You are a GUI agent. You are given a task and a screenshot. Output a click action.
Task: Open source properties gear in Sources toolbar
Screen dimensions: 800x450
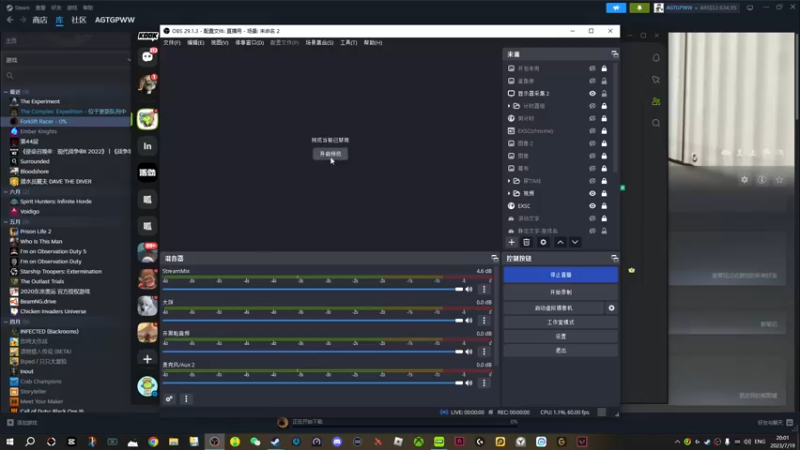click(543, 242)
